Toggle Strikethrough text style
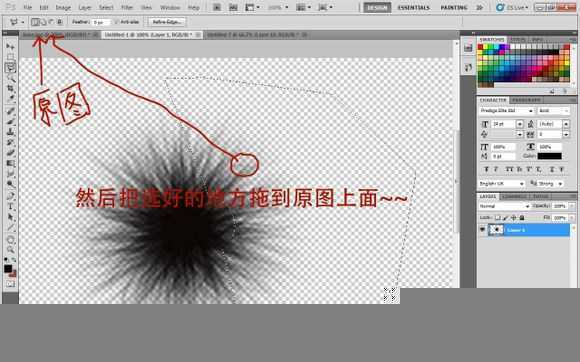The height and width of the screenshot is (362, 580). 562,169
